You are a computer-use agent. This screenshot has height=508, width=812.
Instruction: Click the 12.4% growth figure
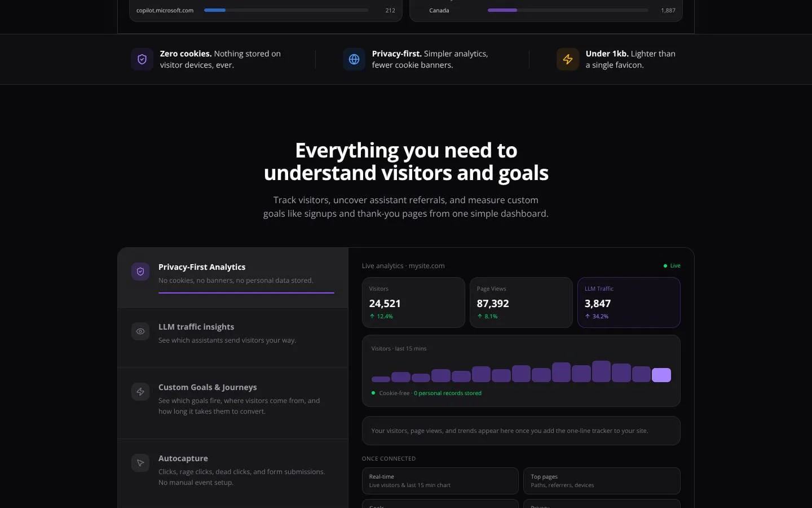(x=385, y=317)
